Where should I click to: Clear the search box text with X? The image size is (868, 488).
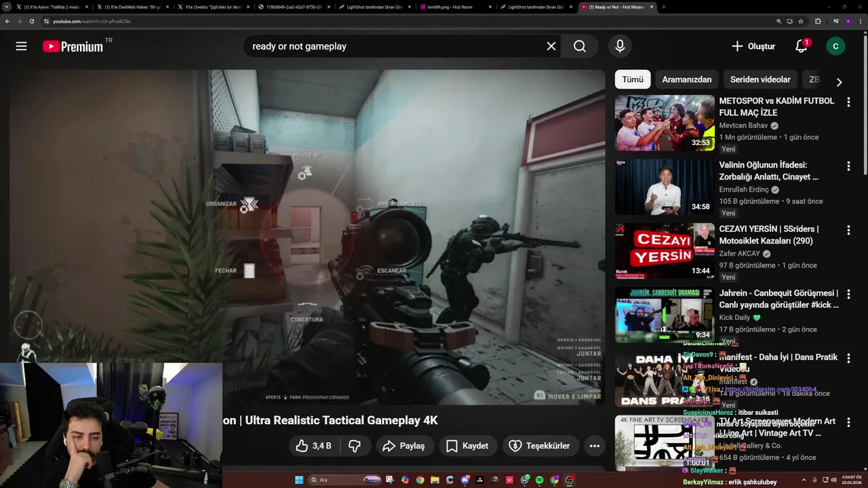tap(551, 46)
